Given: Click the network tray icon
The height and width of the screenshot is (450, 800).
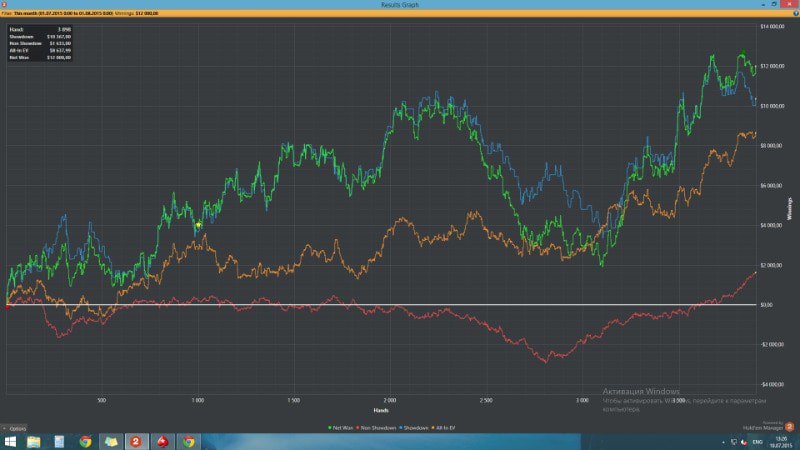Looking at the screenshot, I should 734,442.
